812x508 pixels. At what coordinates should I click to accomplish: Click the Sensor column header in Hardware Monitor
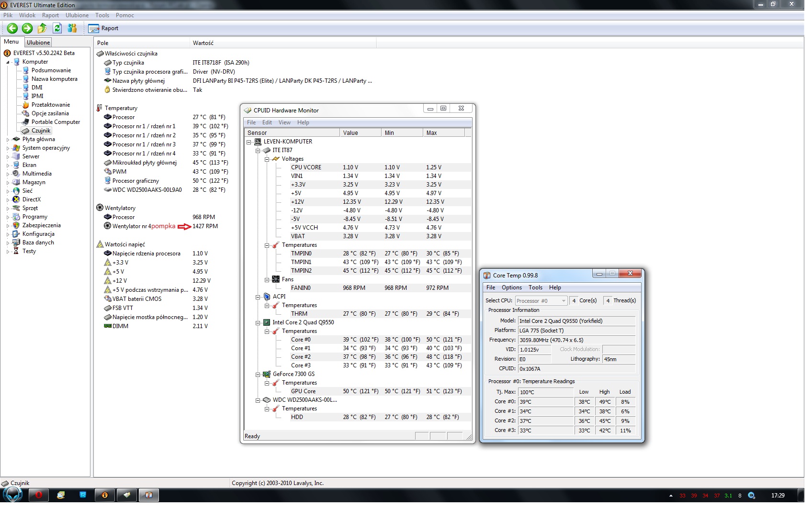[x=292, y=133]
